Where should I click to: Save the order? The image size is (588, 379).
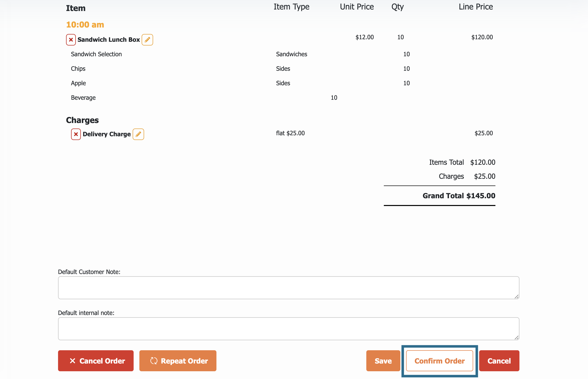[383, 361]
